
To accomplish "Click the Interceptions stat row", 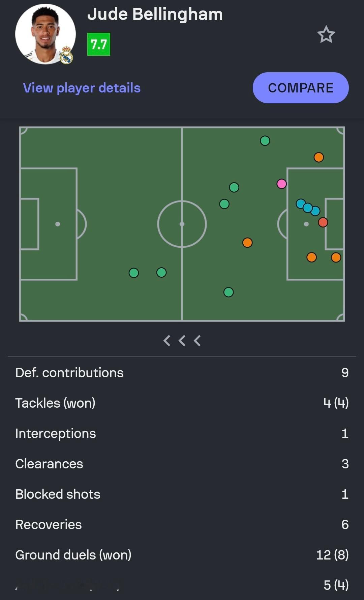I will pos(182,433).
